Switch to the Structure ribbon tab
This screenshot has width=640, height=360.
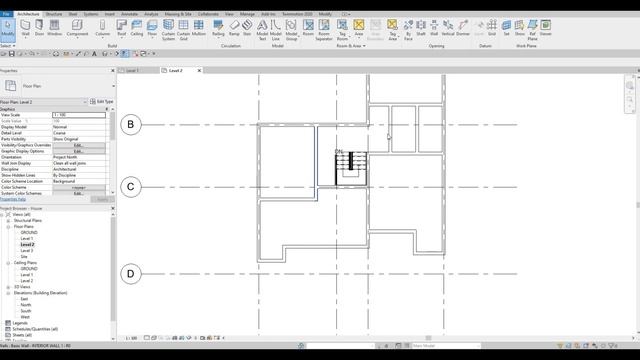tap(53, 14)
